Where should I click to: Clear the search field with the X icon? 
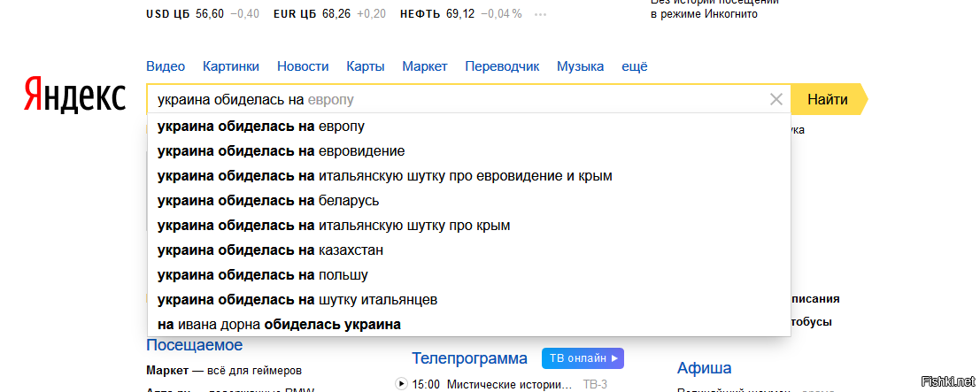click(776, 99)
